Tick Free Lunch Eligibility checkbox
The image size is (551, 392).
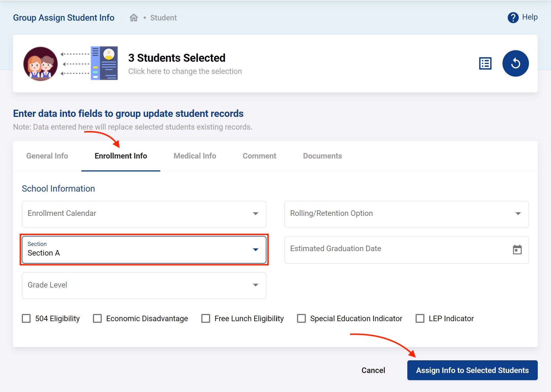[x=206, y=318]
